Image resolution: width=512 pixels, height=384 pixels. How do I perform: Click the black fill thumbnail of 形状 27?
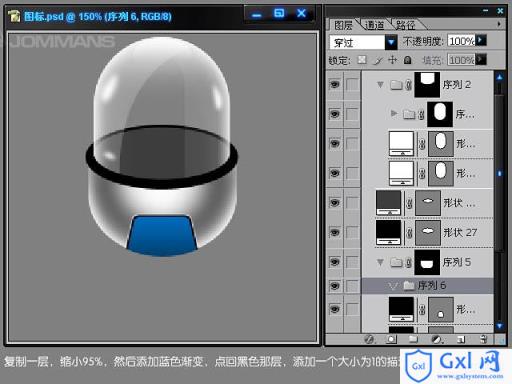(388, 232)
